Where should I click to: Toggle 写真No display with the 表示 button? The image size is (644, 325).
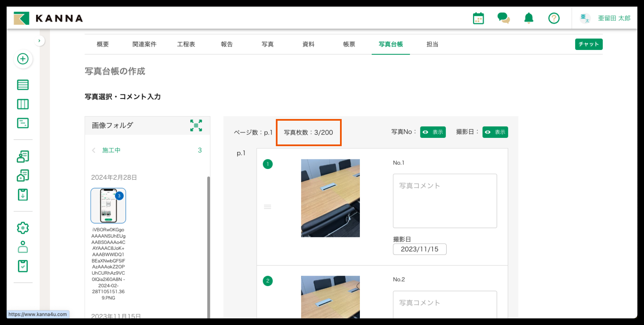tap(433, 132)
